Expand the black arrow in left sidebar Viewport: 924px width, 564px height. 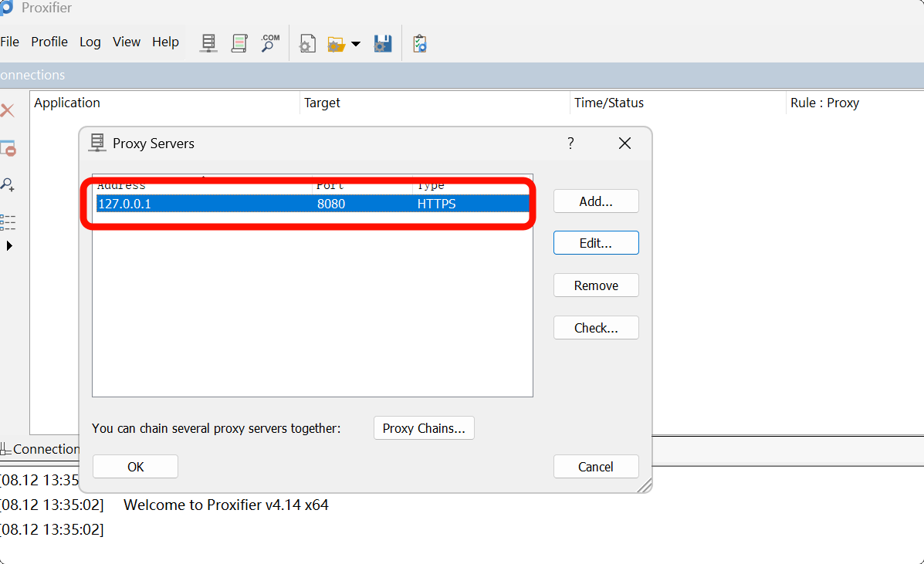coord(9,246)
